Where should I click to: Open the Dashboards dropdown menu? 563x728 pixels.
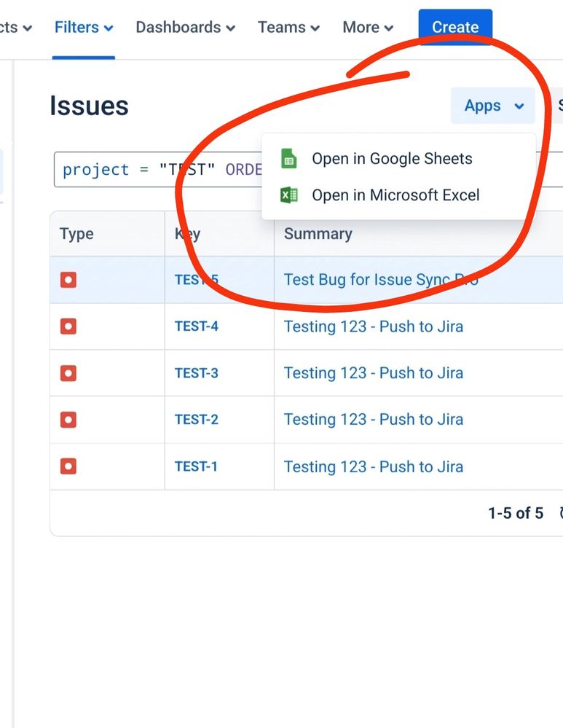[185, 28]
